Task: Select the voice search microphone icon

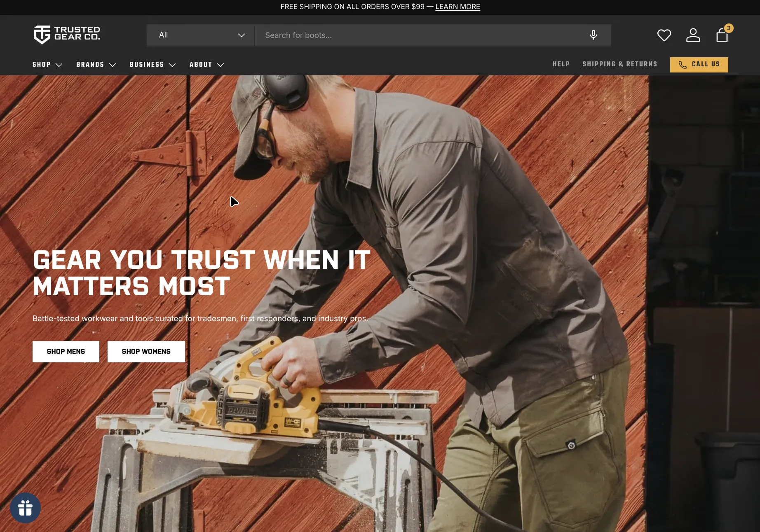Action: pyautogui.click(x=593, y=35)
